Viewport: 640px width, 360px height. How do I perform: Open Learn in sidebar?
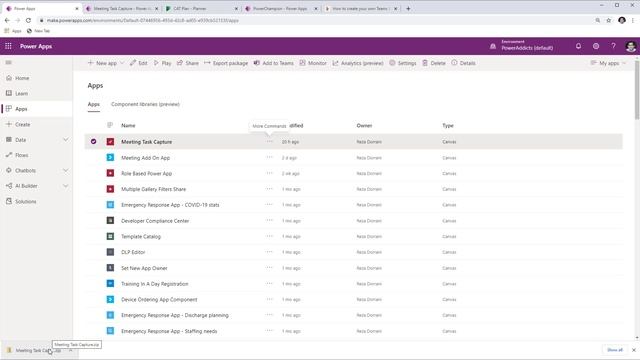[21, 93]
